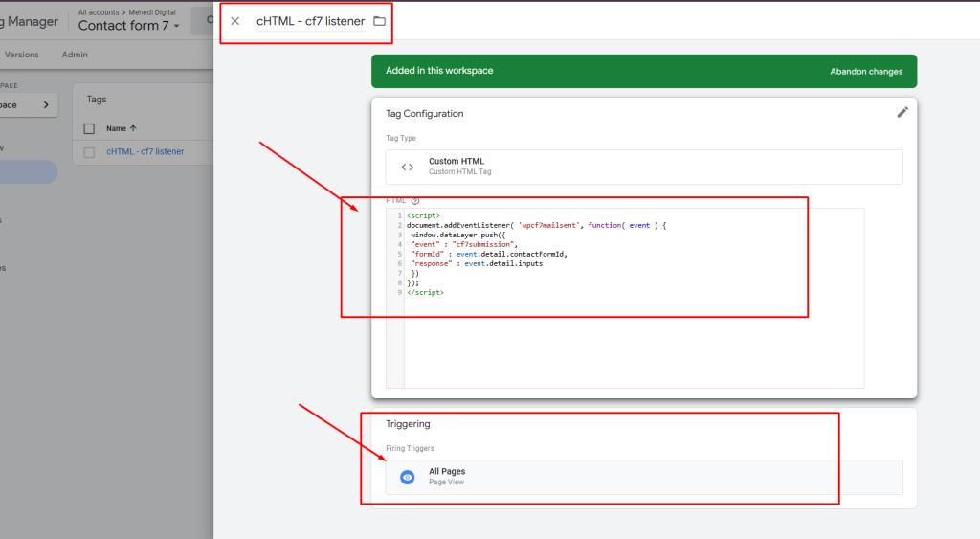Edit Tag Configuration using the pencil icon
980x539 pixels.
[902, 113]
